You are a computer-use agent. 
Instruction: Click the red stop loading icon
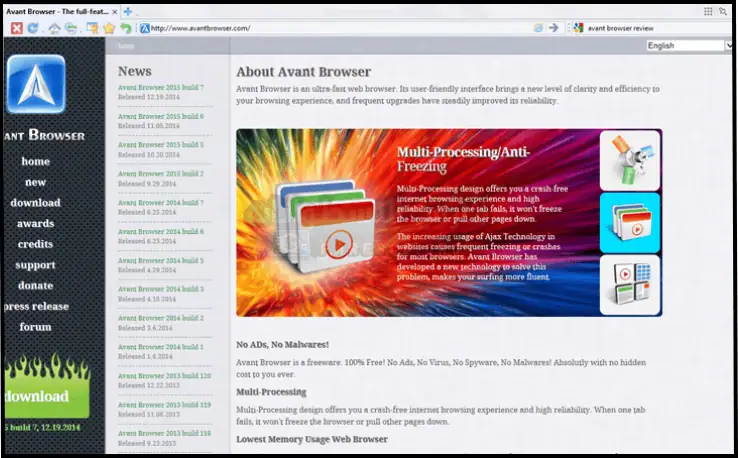point(17,28)
